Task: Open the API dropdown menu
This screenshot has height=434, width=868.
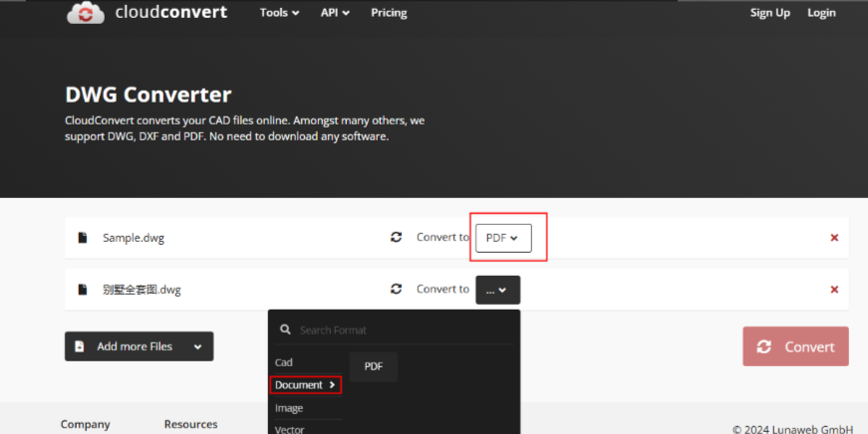Action: tap(335, 13)
